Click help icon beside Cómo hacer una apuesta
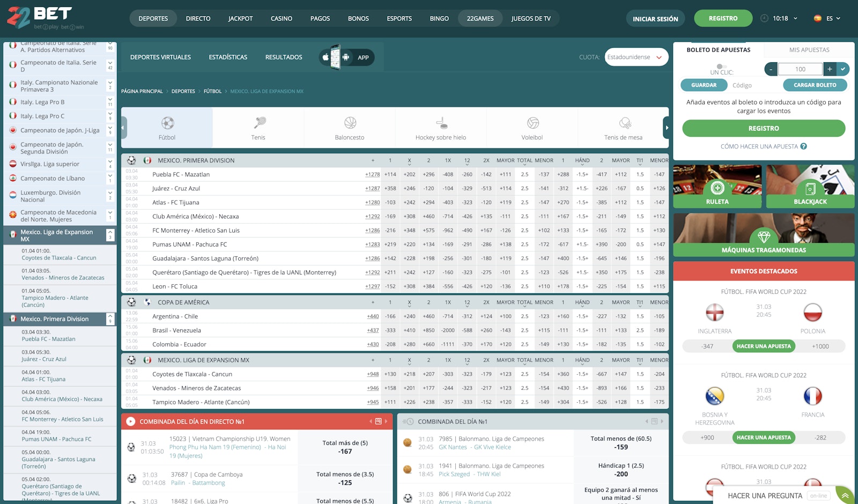858x504 pixels. pos(803,146)
